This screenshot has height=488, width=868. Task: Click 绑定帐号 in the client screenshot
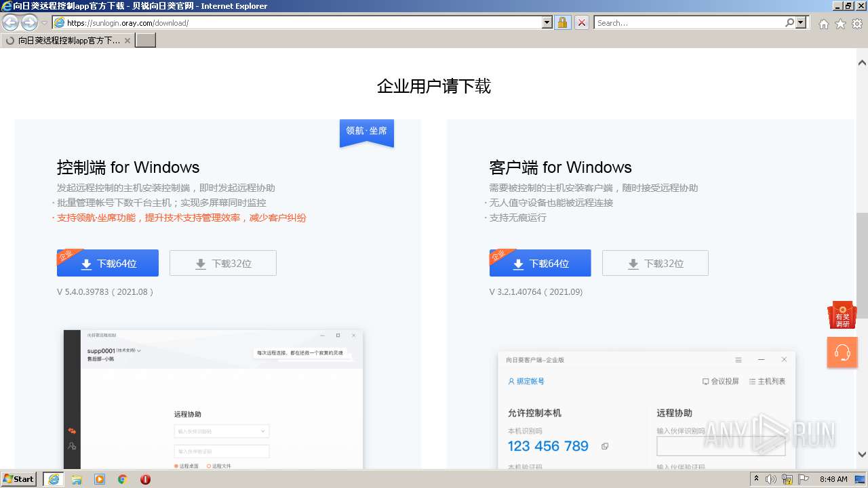point(526,382)
